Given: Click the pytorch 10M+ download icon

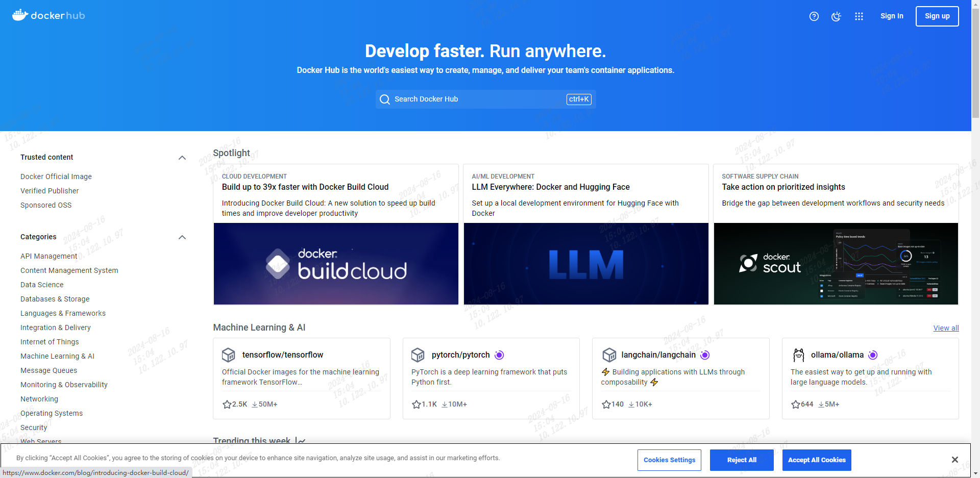Looking at the screenshot, I should point(445,405).
